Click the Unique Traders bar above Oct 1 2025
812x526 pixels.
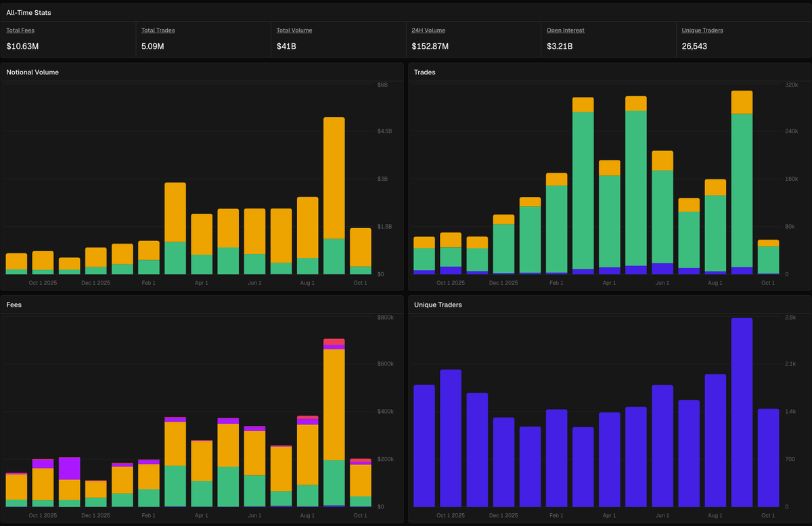point(451,439)
